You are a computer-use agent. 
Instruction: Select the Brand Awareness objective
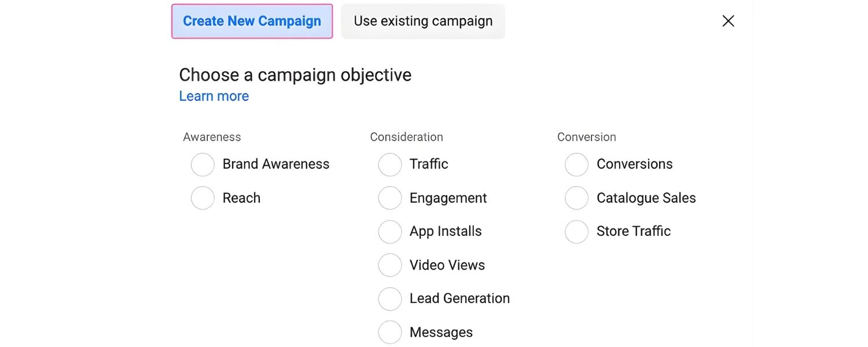point(203,164)
